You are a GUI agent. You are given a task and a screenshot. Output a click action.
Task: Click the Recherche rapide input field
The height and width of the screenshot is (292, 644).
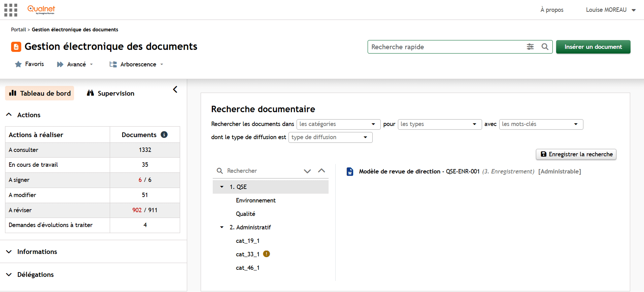click(447, 47)
